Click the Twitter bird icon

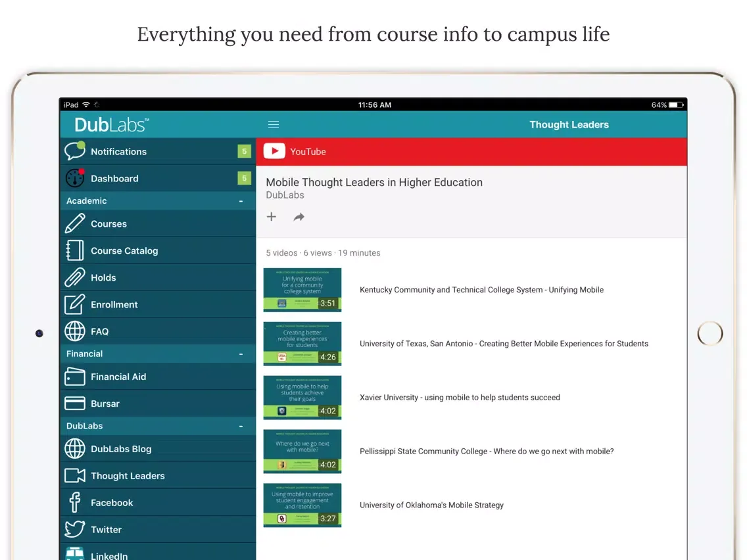(x=75, y=529)
